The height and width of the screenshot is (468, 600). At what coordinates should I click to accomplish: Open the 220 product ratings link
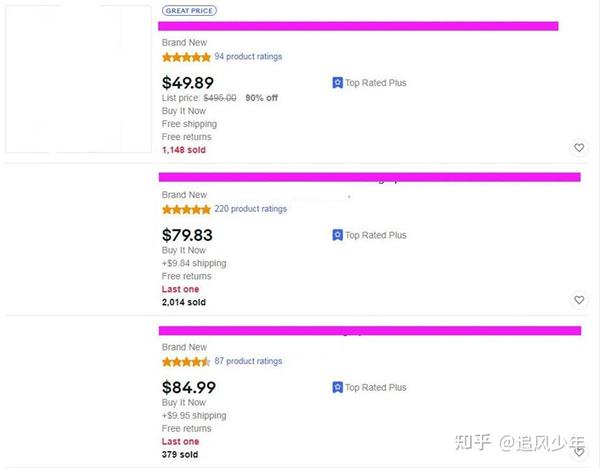[250, 209]
